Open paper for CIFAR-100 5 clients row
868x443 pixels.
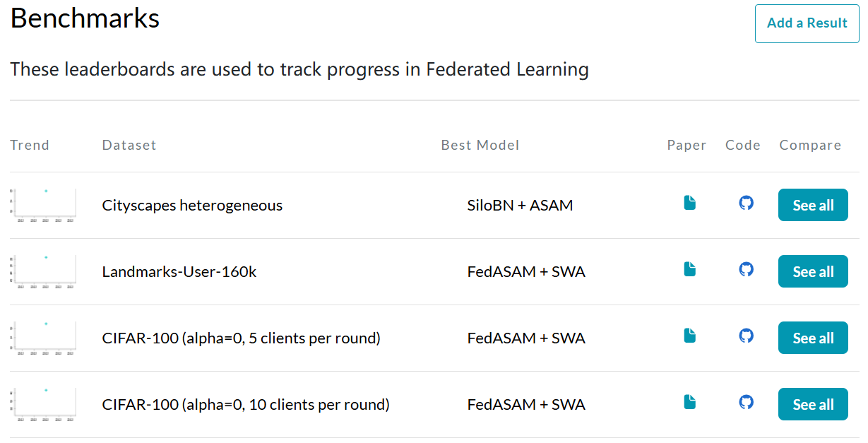tap(690, 336)
